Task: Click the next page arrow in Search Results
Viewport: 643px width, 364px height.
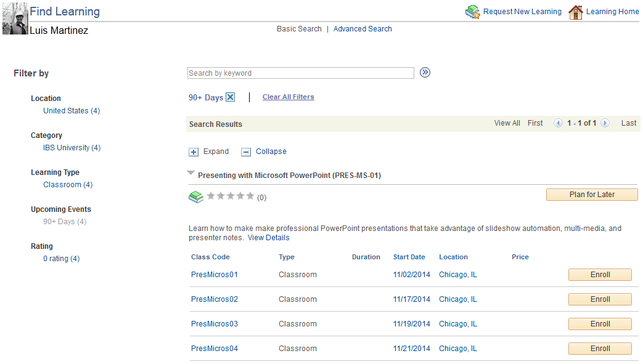Action: 605,123
